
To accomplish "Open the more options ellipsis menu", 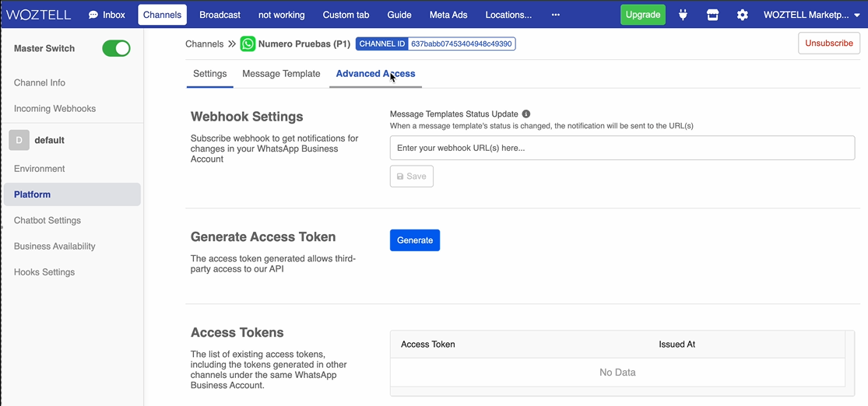I will [x=555, y=15].
